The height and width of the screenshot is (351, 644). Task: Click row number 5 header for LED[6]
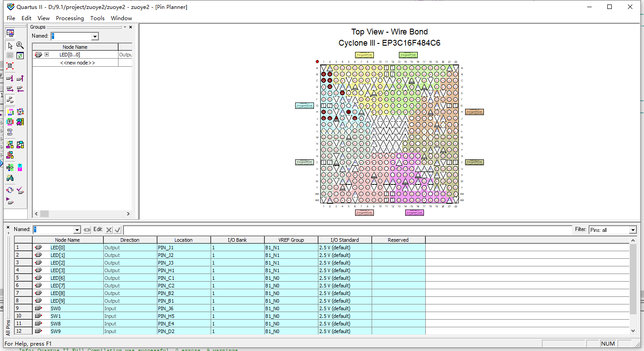[23, 278]
